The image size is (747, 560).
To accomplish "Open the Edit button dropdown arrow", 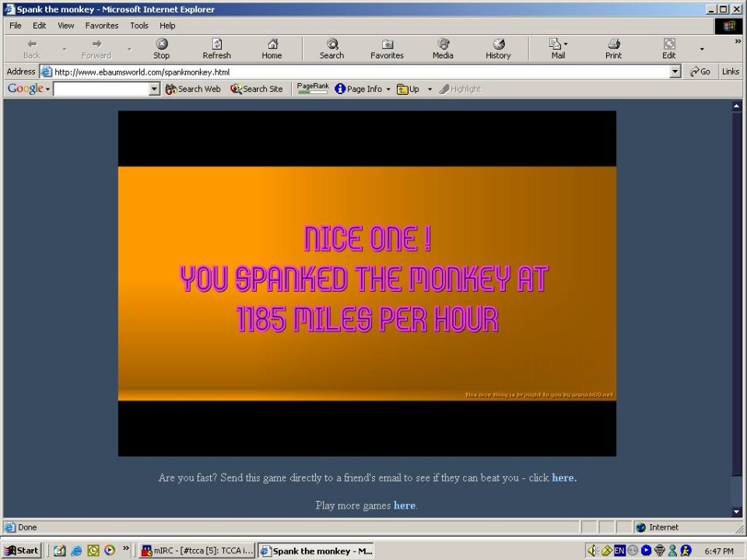I will [x=702, y=49].
